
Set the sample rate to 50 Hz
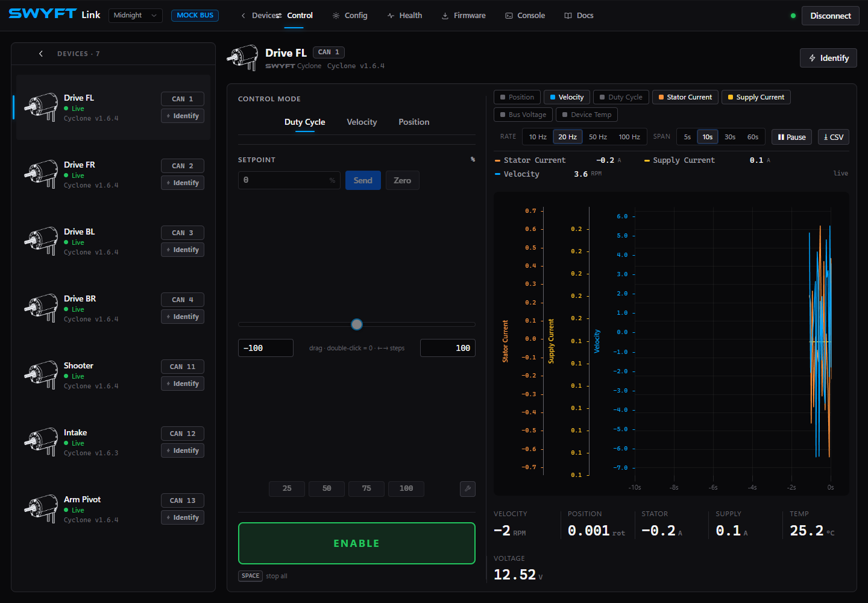tap(598, 137)
